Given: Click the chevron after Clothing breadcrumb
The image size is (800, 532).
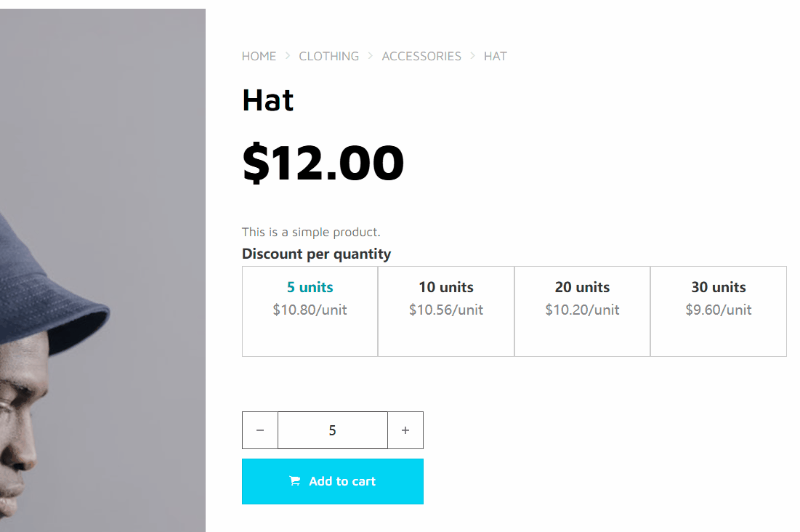Looking at the screenshot, I should point(371,56).
